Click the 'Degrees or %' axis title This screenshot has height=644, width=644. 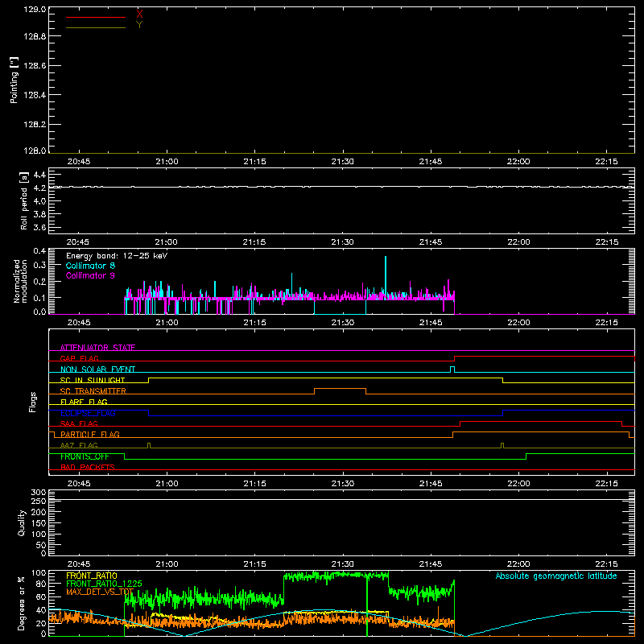[x=21, y=603]
